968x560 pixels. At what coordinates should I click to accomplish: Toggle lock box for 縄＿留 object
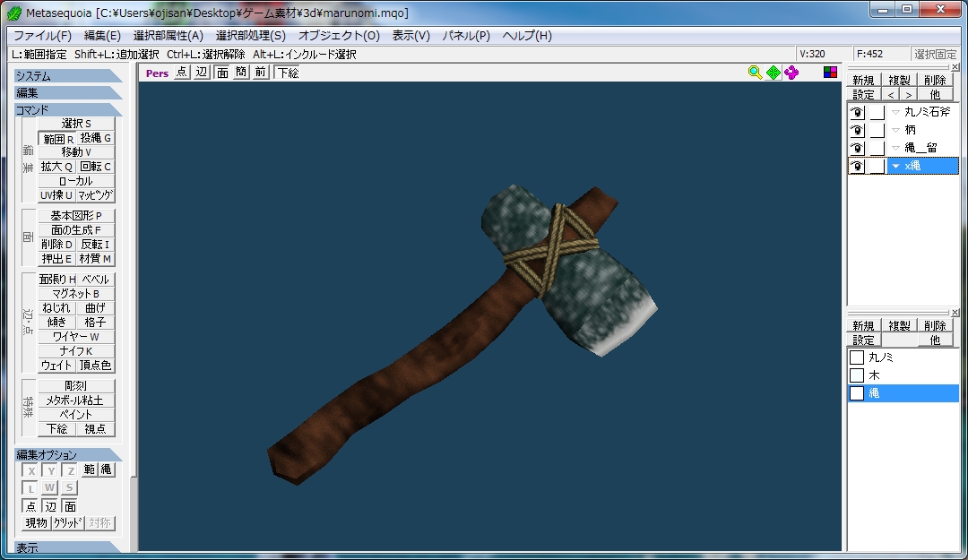point(877,148)
